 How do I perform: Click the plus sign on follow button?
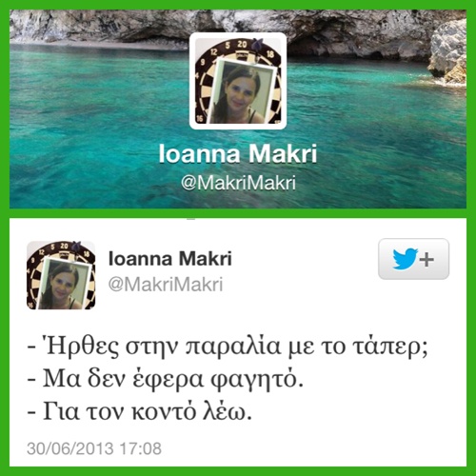426,260
